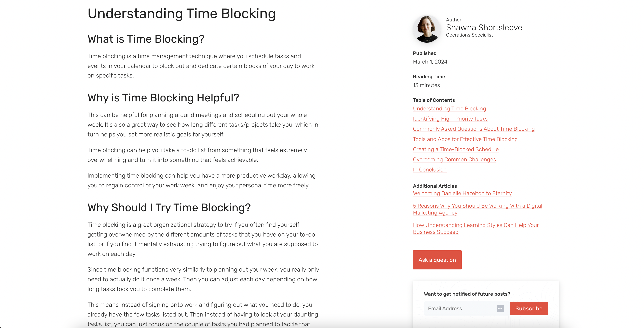The width and height of the screenshot is (644, 328).
Task: Open Identifying High-Priority Tasks section link
Action: click(x=450, y=118)
